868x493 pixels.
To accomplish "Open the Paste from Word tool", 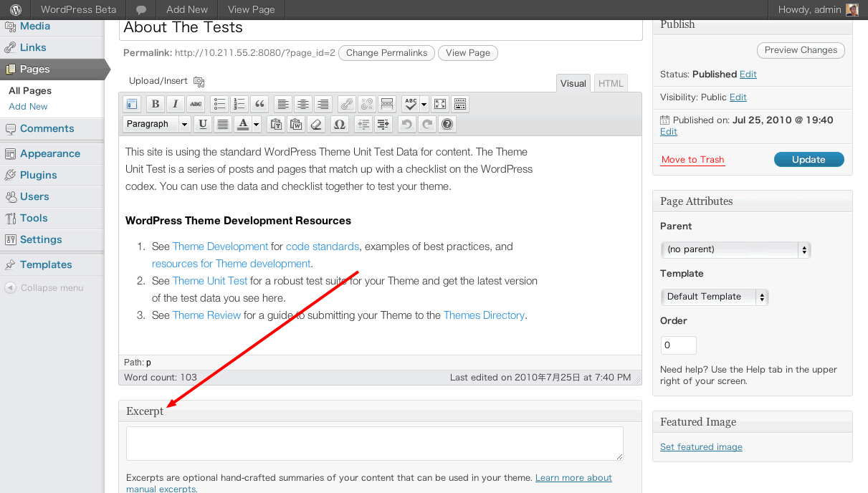I will (295, 123).
